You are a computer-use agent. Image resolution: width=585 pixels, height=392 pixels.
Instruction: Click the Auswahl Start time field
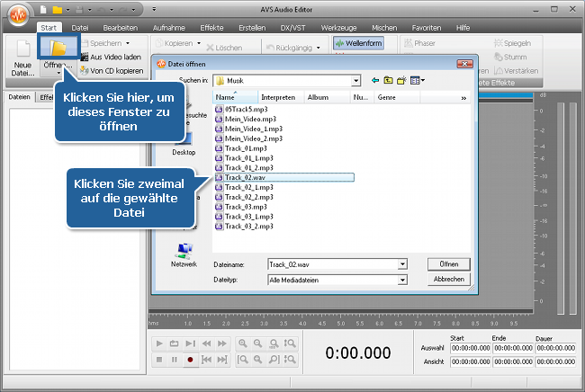click(470, 348)
